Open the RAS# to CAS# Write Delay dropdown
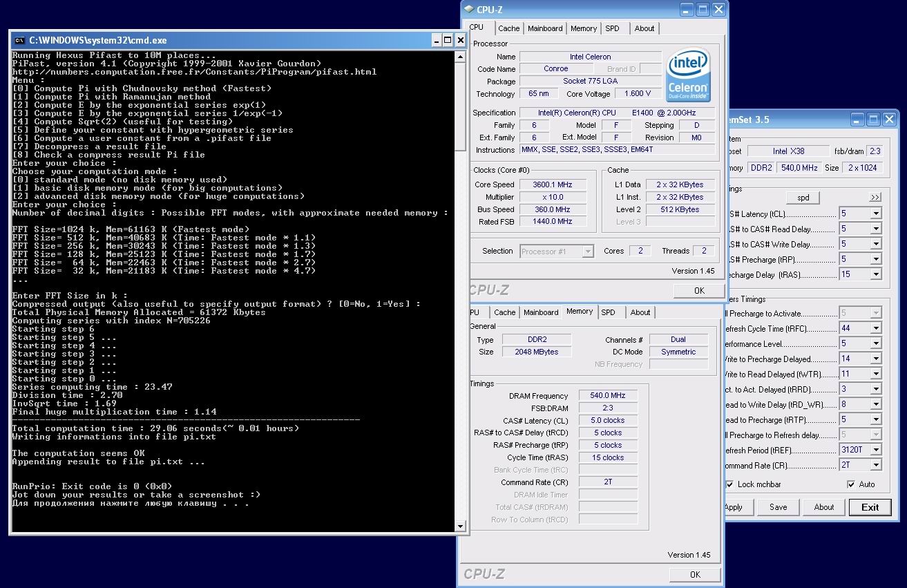 [x=876, y=244]
